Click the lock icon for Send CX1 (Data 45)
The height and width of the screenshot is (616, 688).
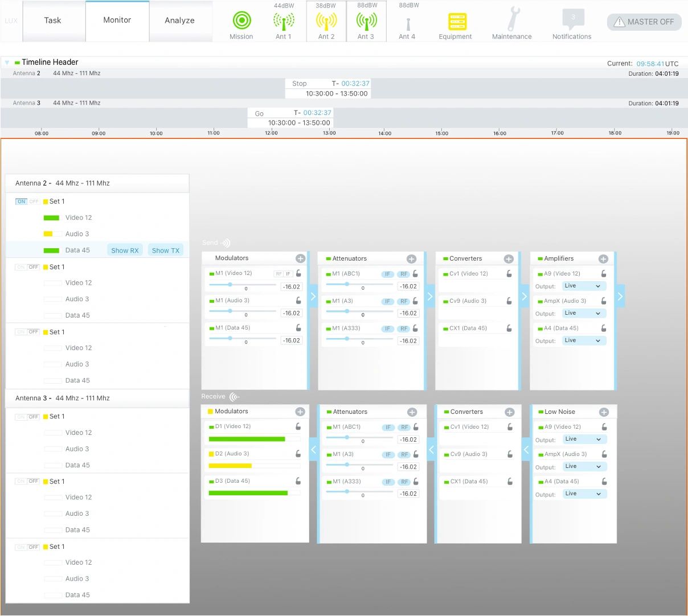pyautogui.click(x=509, y=328)
